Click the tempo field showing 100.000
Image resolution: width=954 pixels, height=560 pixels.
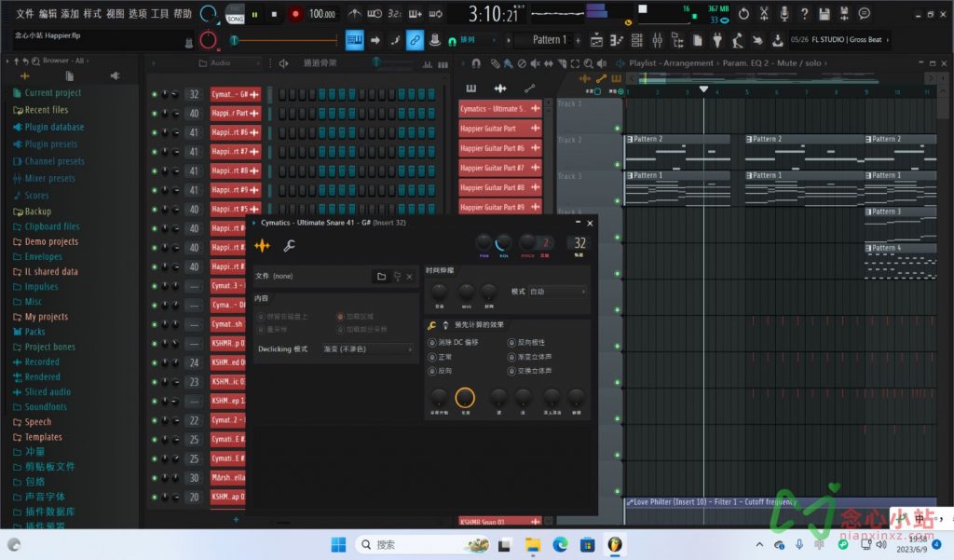321,14
